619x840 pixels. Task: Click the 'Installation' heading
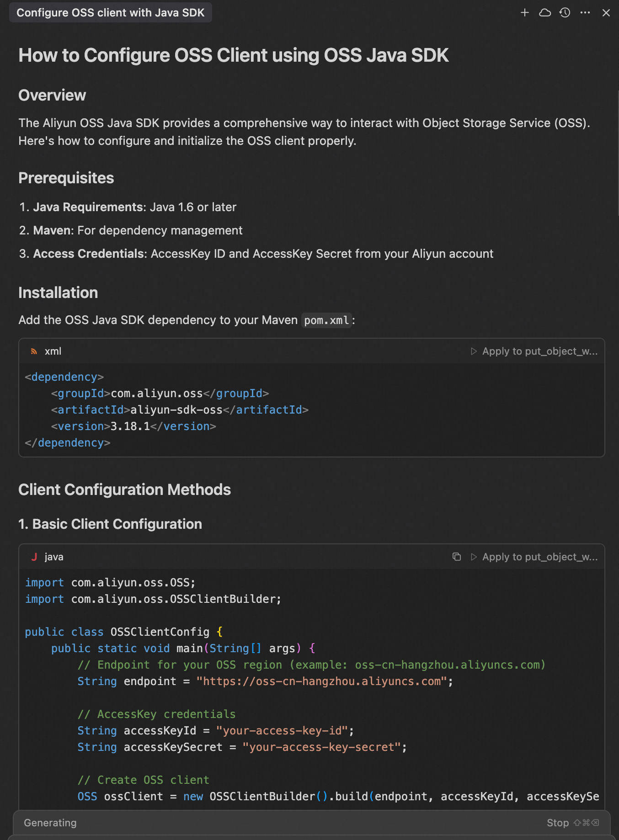coord(58,292)
